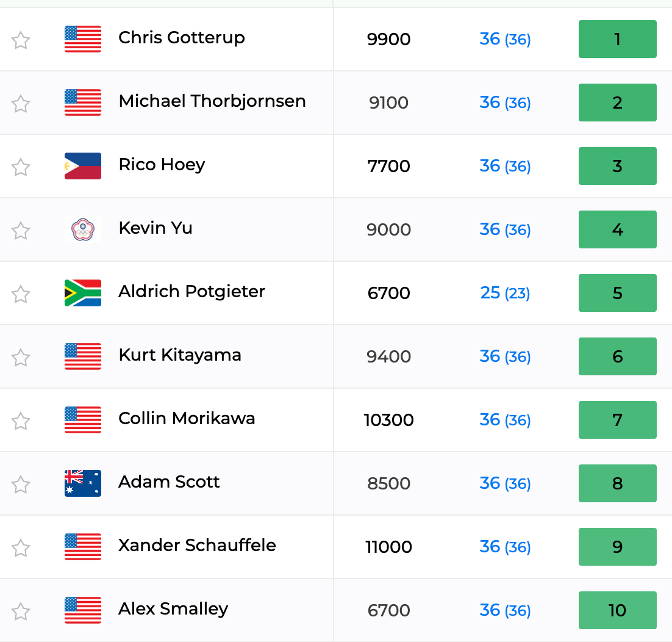Click the Chinese Taipei flag icon
Screen dimensions: 672x642
coord(83,229)
